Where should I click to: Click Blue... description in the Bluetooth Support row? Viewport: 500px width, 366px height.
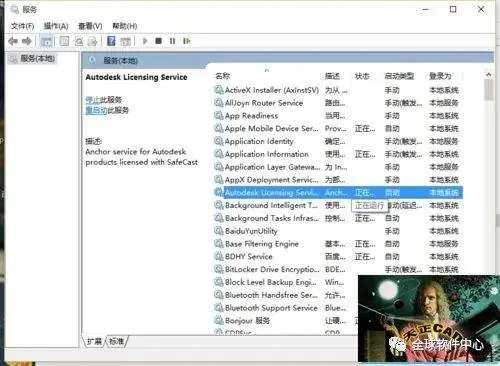[x=335, y=308]
